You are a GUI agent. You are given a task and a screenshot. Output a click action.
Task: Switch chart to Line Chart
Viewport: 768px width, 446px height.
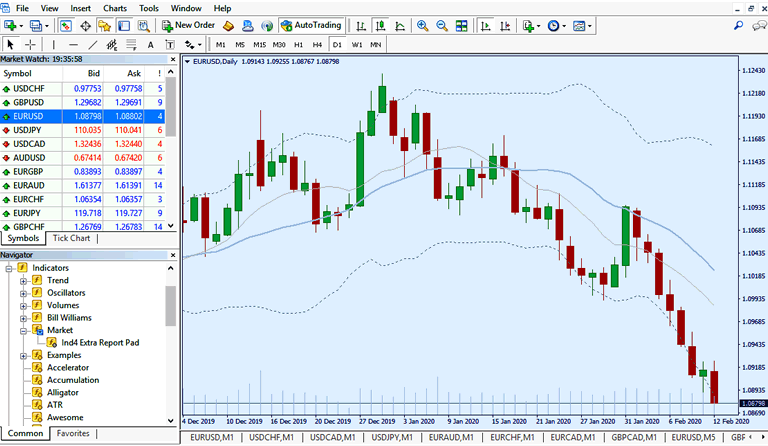[400, 25]
